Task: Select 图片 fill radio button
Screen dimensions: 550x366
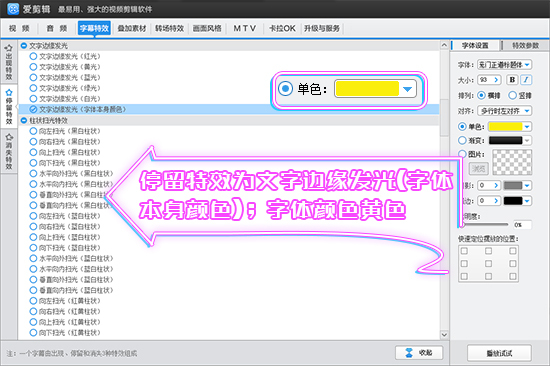Action: click(462, 154)
